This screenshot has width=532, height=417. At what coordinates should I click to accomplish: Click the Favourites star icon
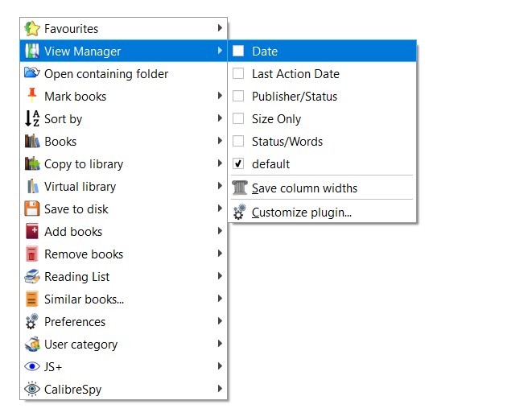32,29
